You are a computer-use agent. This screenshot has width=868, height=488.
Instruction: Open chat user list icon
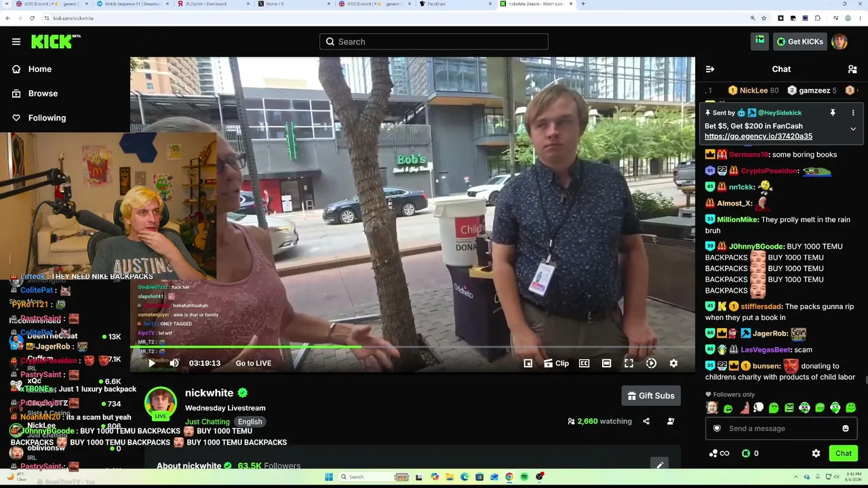(852, 69)
